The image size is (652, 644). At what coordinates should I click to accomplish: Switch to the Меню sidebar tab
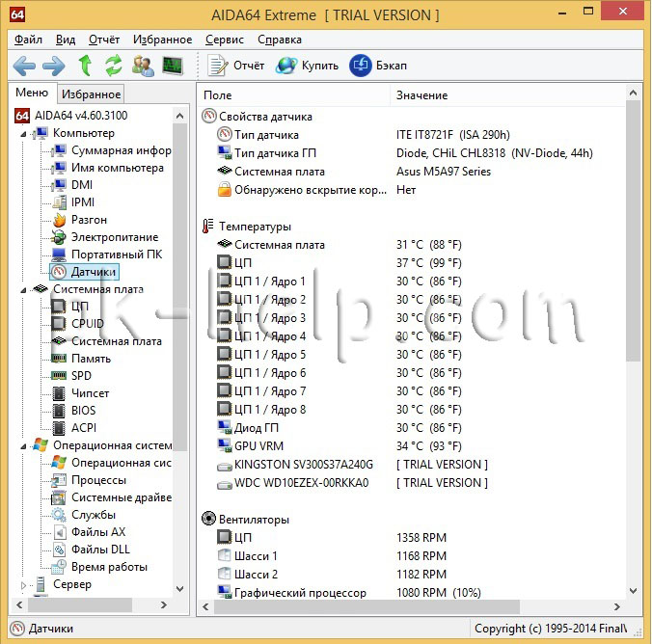click(32, 93)
